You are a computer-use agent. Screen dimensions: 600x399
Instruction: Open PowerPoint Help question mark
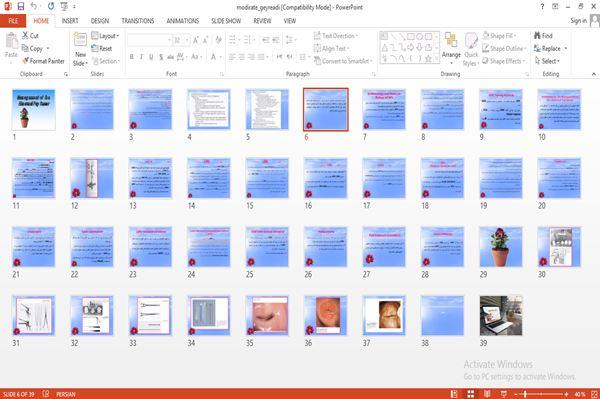click(542, 7)
